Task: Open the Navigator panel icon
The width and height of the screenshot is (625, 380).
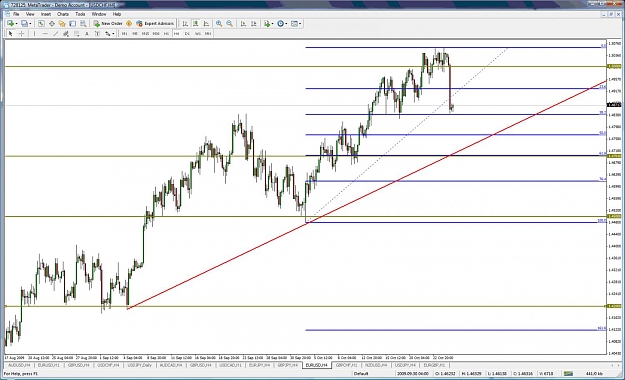Action: [x=62, y=24]
